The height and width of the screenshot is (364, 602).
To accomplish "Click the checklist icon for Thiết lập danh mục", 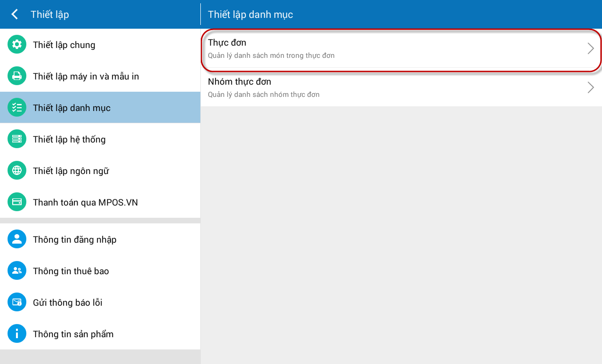I will [x=17, y=108].
